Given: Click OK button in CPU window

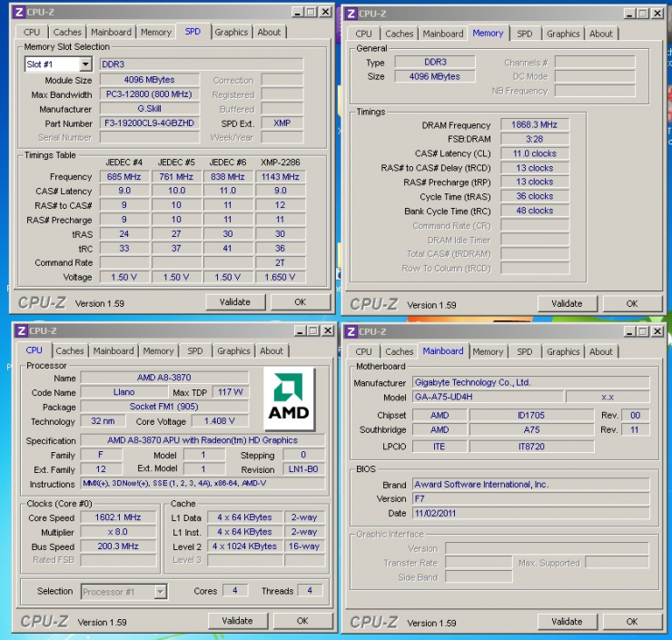Looking at the screenshot, I should pyautogui.click(x=302, y=621).
